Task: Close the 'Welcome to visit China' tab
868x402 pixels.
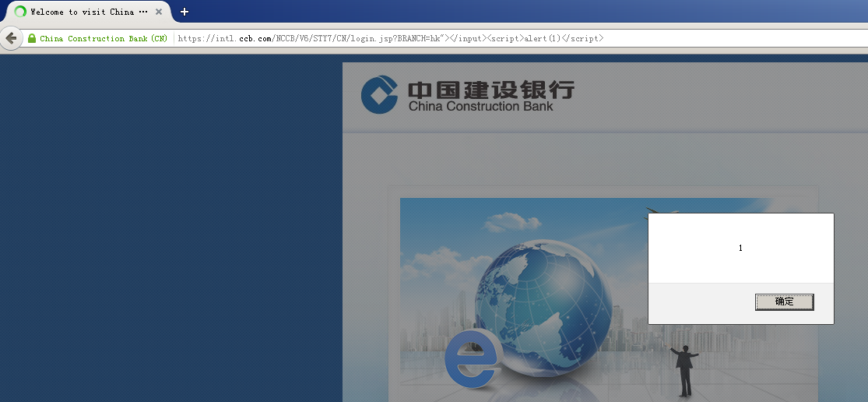Action: click(x=159, y=12)
